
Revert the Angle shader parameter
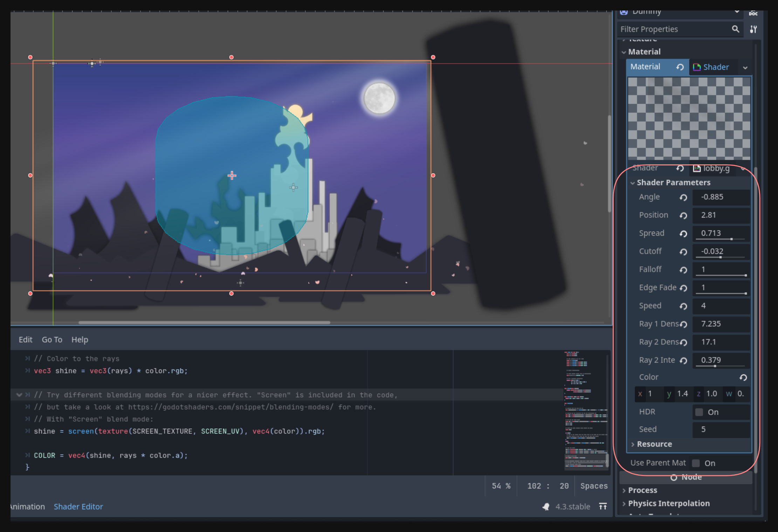tap(683, 198)
